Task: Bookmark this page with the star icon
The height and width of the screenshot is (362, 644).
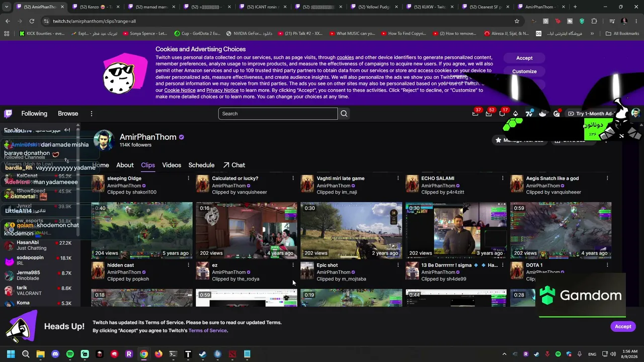Action: 517,21
